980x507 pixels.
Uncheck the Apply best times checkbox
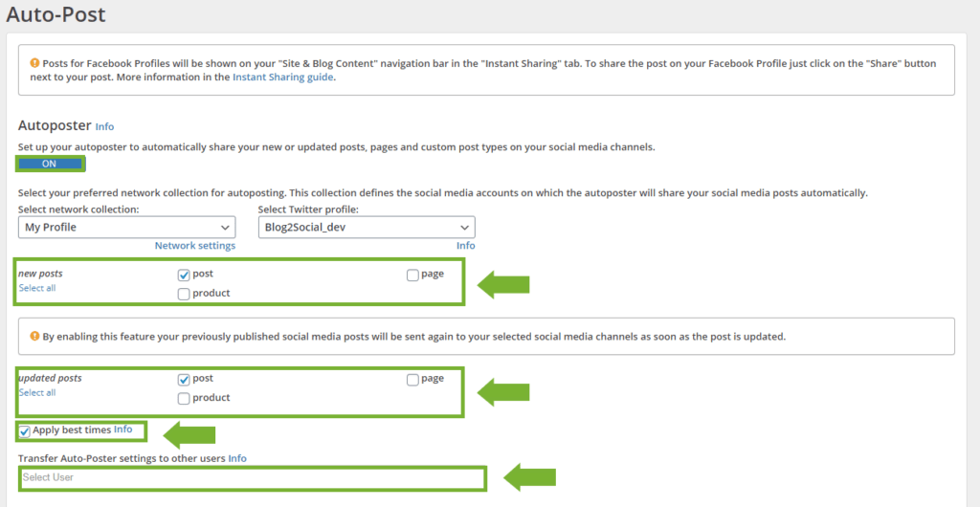coord(25,431)
